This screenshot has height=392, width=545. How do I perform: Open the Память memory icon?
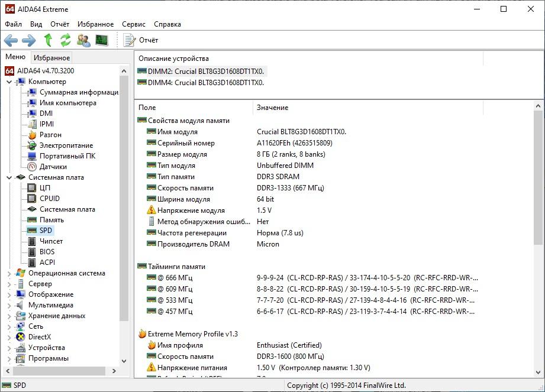(32, 220)
